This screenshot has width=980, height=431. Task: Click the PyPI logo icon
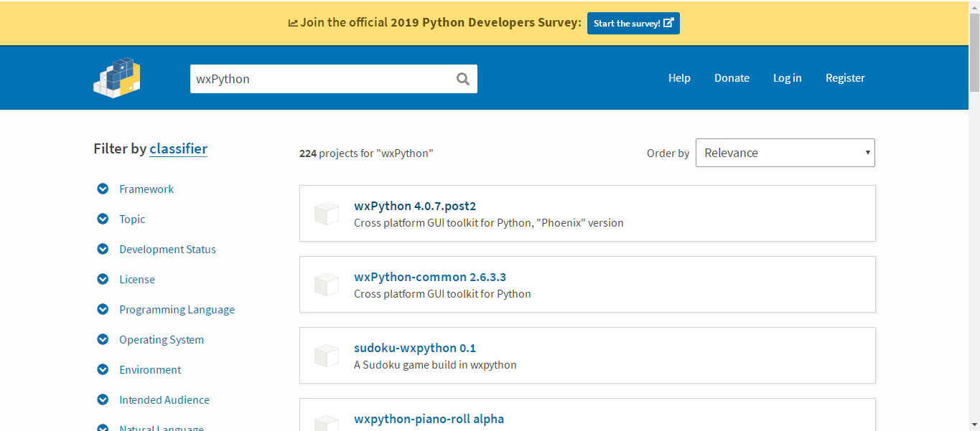tap(116, 77)
